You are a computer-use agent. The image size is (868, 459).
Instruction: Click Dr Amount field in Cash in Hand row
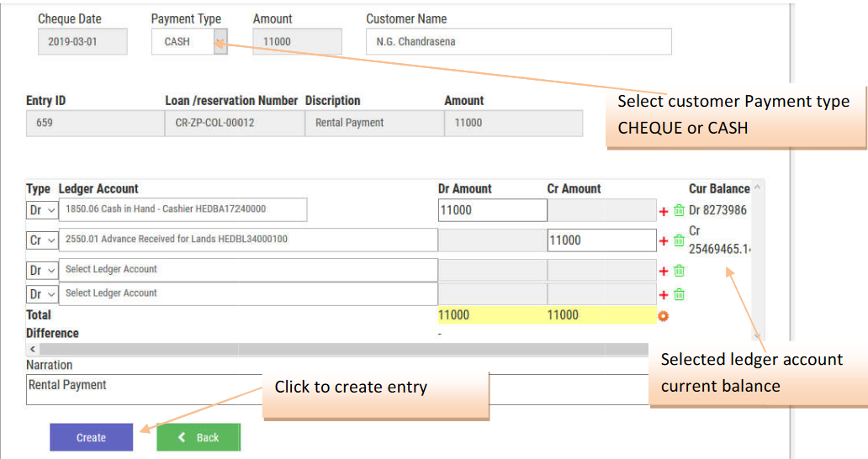click(493, 210)
